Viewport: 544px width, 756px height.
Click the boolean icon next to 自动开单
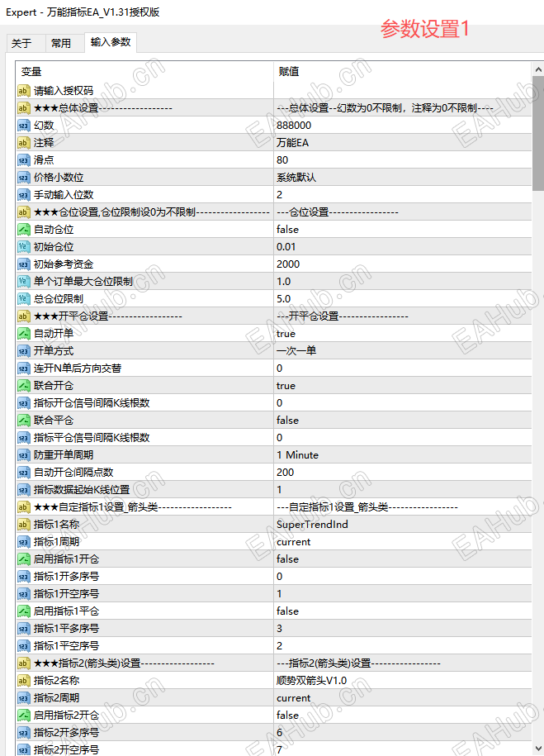[24, 334]
